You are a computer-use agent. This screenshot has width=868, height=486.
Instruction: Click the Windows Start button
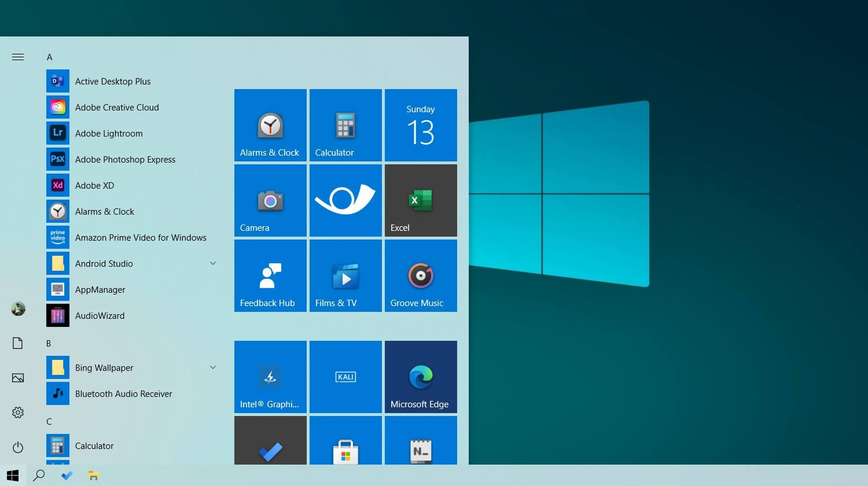click(x=13, y=476)
